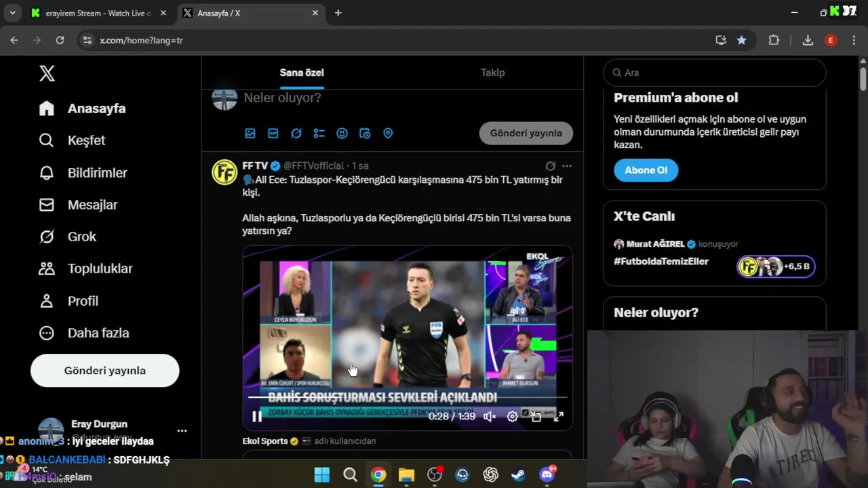Reload the page in Chrome

click(x=60, y=40)
